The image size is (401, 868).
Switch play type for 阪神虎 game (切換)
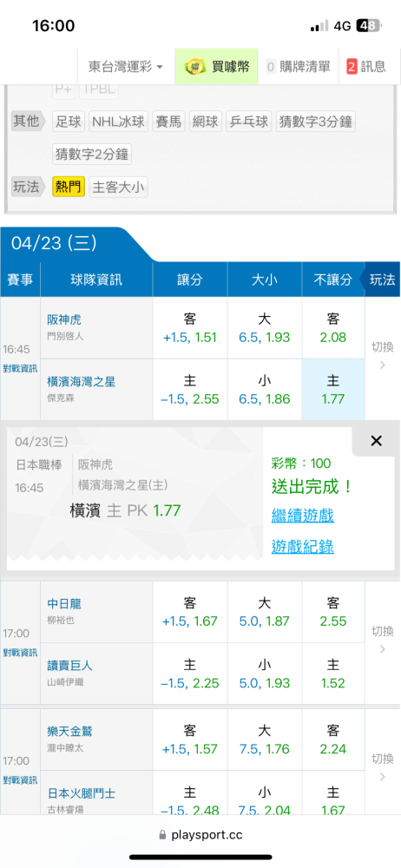(382, 355)
